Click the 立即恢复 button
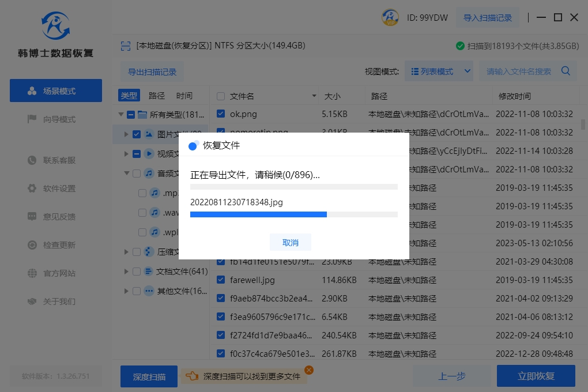The height and width of the screenshot is (392, 588). pos(536,376)
